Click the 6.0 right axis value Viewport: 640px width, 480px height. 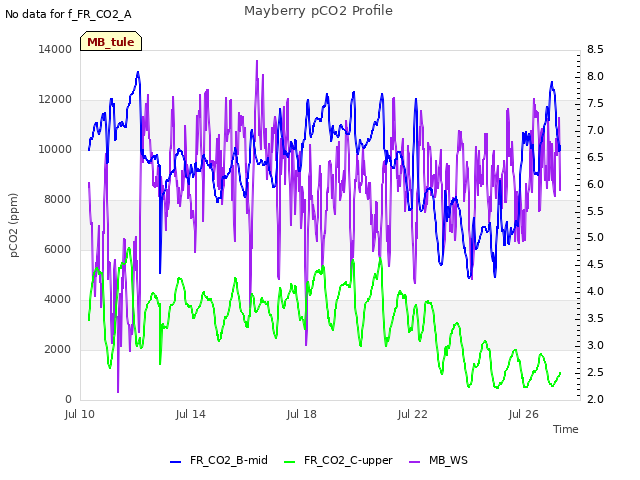[x=595, y=184]
